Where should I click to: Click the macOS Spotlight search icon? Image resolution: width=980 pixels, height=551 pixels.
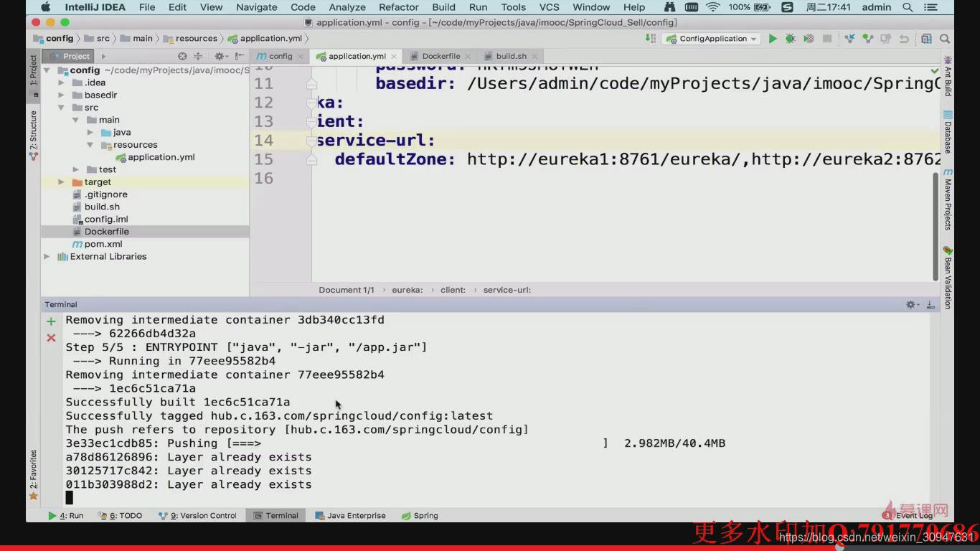(908, 7)
